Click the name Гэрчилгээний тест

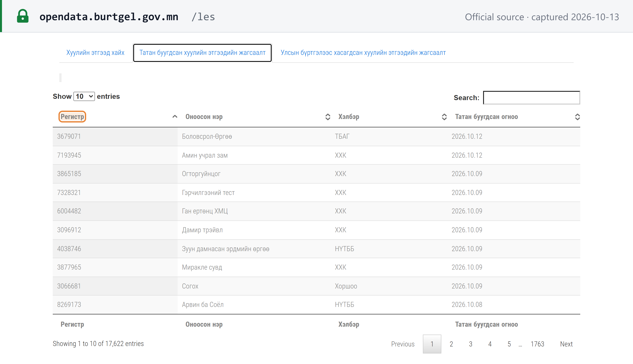(208, 193)
